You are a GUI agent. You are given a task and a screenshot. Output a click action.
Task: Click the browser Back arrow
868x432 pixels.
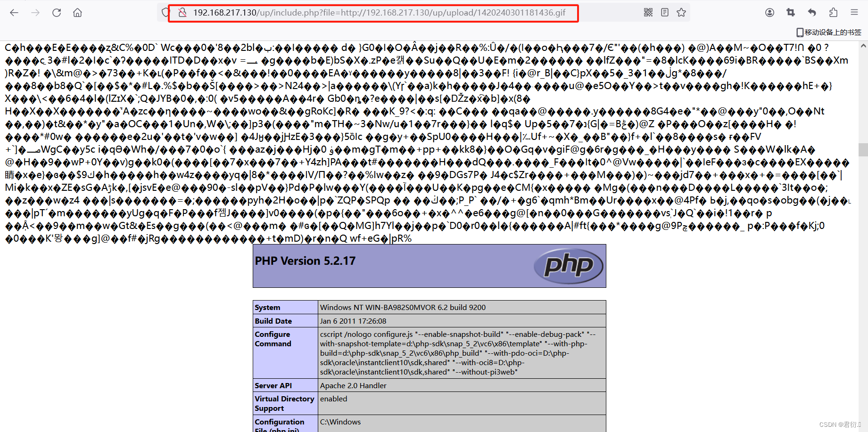click(14, 13)
